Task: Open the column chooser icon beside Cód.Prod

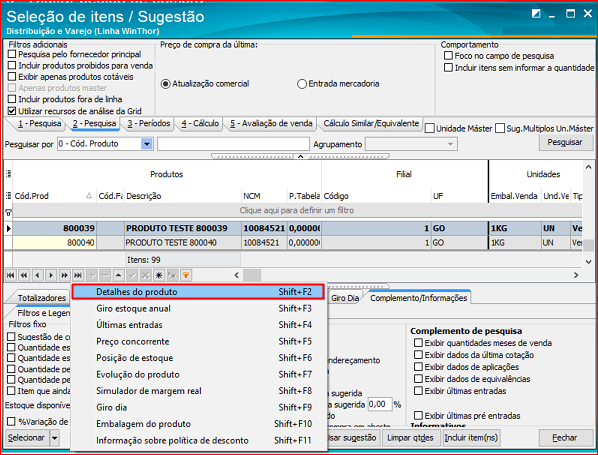Action: coord(8,196)
